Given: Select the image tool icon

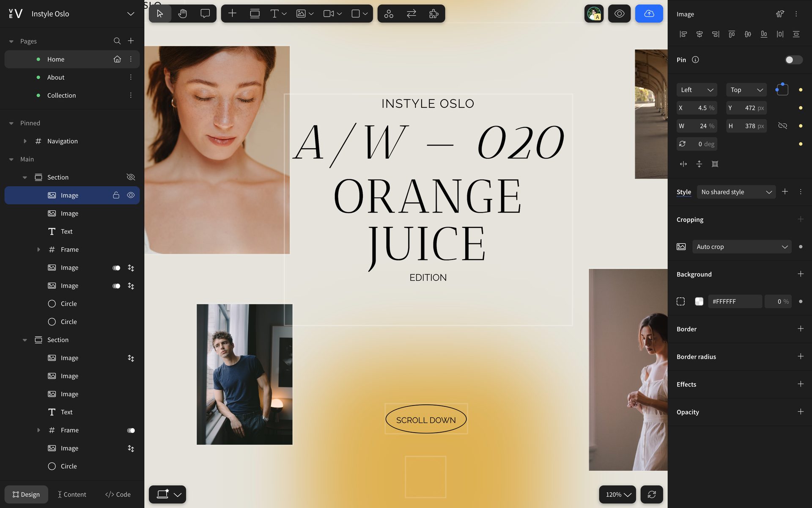Looking at the screenshot, I should coord(301,14).
